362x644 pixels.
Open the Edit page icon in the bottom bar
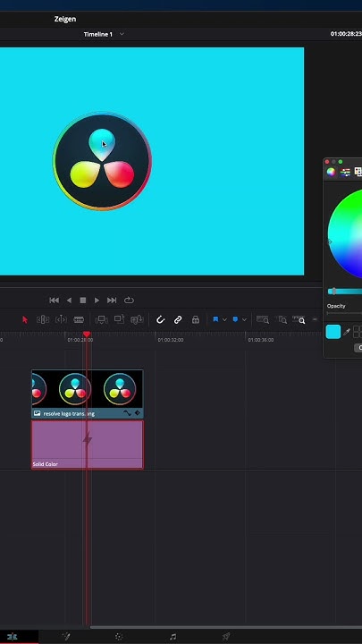13,637
